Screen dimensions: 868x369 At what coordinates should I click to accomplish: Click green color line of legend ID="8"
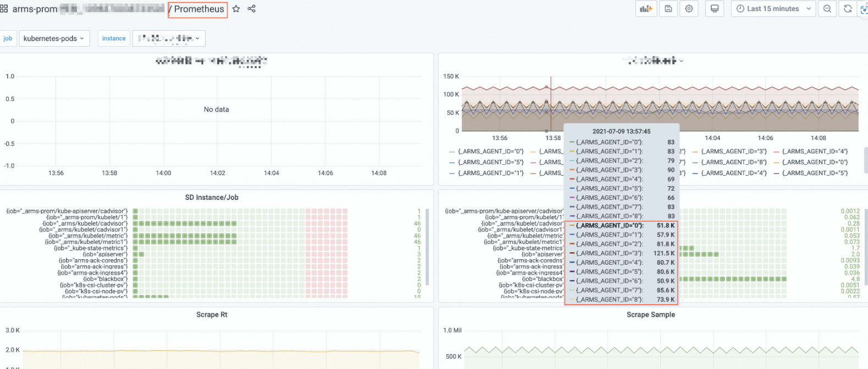point(695,163)
